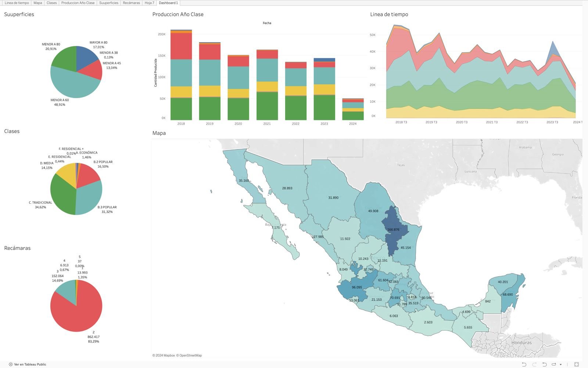588x368 pixels.
Task: Open the Mapbox attribution link
Action: tap(164, 356)
